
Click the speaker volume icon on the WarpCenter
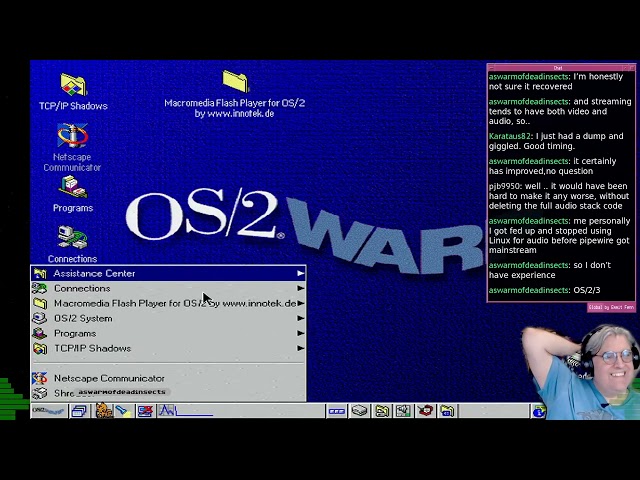(x=403, y=411)
